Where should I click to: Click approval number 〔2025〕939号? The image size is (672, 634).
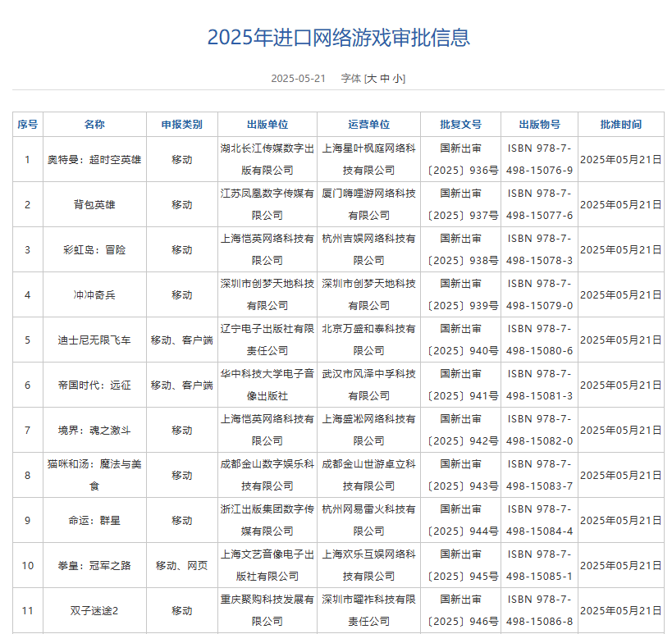(463, 306)
